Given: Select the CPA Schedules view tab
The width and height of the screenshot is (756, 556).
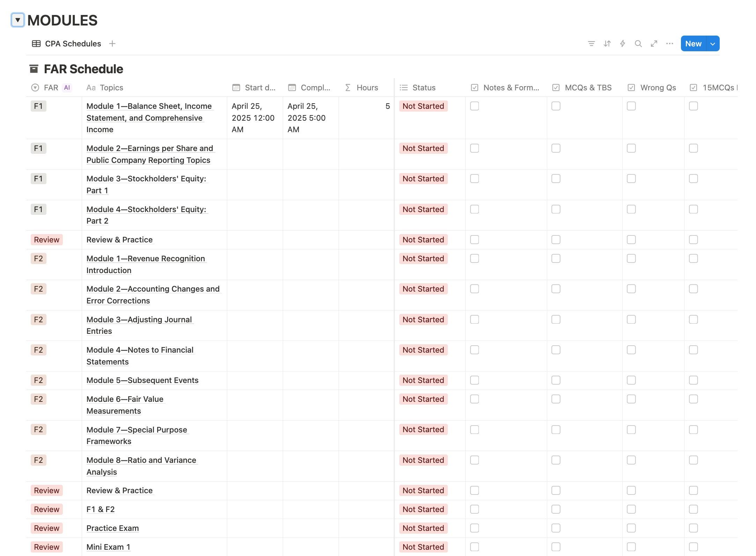Looking at the screenshot, I should (x=67, y=44).
